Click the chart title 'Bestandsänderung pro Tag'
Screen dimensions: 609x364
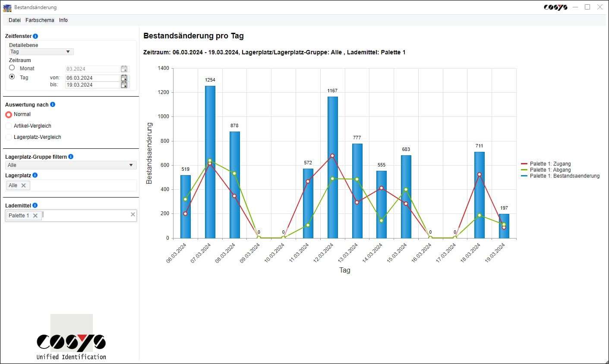coord(194,36)
